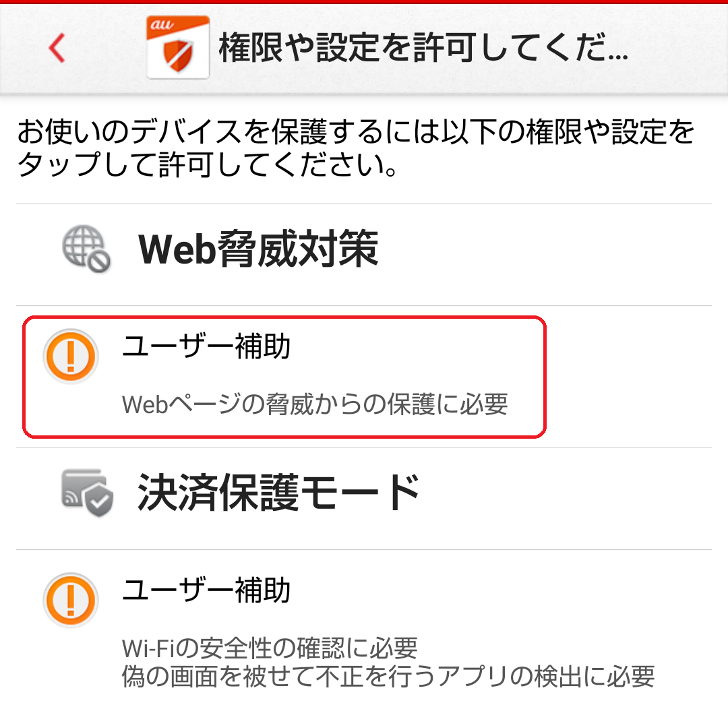The width and height of the screenshot is (728, 709).
Task: Tap the Webページの脅威からの保護に必要 description
Action: [315, 404]
